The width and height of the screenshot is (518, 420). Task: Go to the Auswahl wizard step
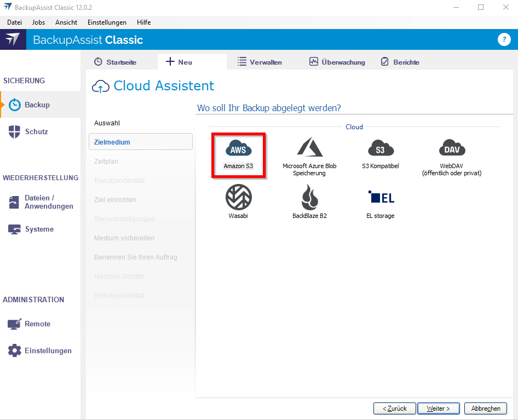coord(107,123)
